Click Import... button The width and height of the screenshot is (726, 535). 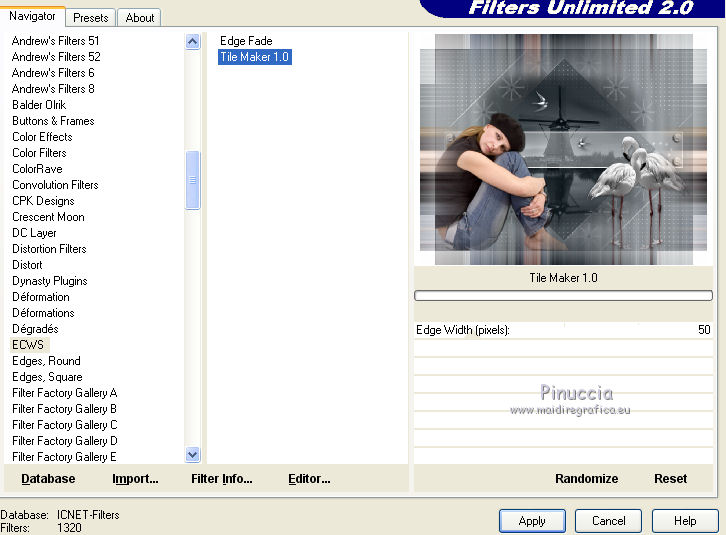click(x=135, y=478)
